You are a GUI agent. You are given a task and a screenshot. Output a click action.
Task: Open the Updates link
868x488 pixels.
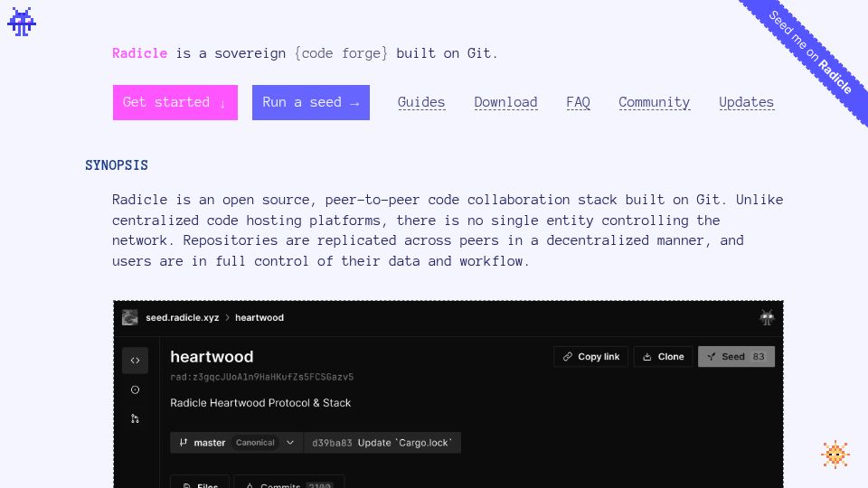point(746,102)
